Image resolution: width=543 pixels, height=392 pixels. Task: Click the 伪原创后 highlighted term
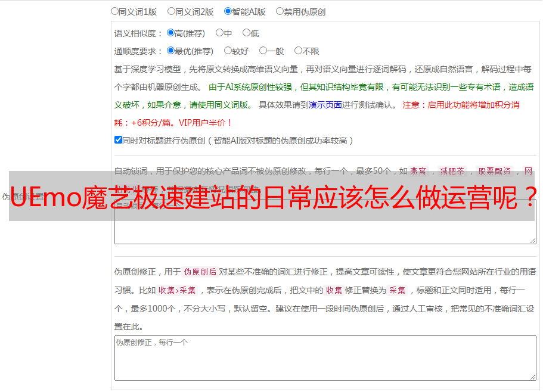tap(200, 272)
